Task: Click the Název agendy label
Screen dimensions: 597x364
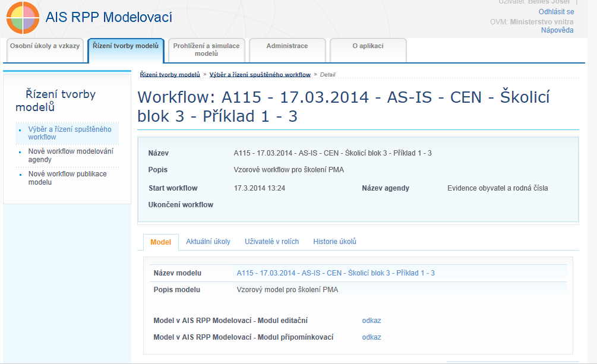Action: (386, 188)
